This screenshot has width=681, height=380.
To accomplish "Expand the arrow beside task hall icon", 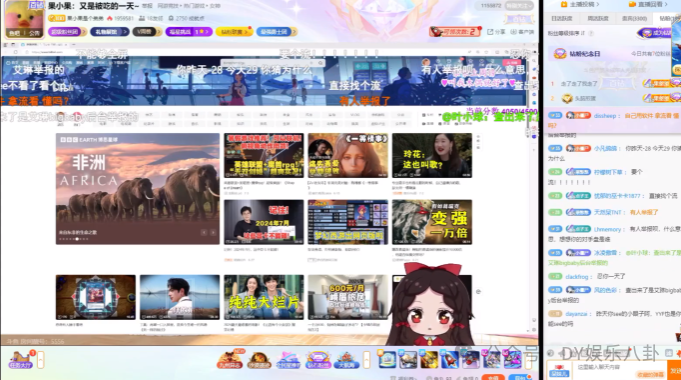I will point(40,360).
